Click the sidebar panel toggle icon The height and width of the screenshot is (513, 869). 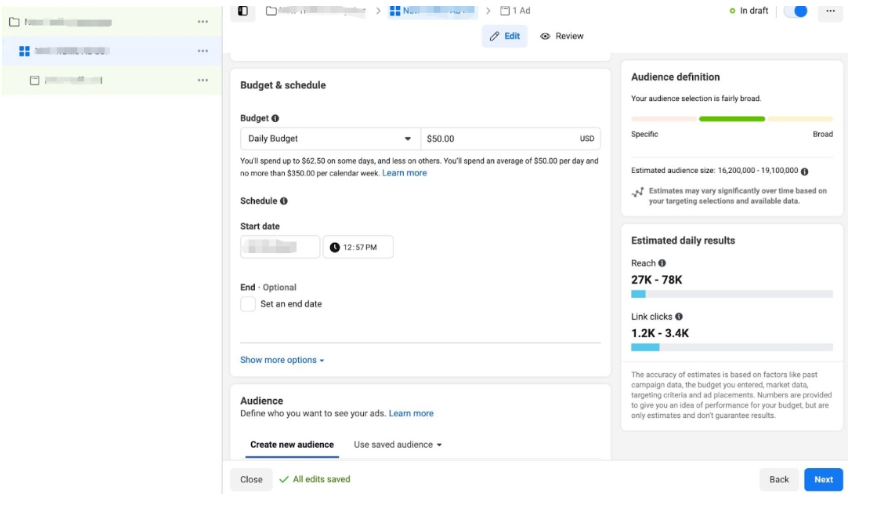[x=242, y=11]
